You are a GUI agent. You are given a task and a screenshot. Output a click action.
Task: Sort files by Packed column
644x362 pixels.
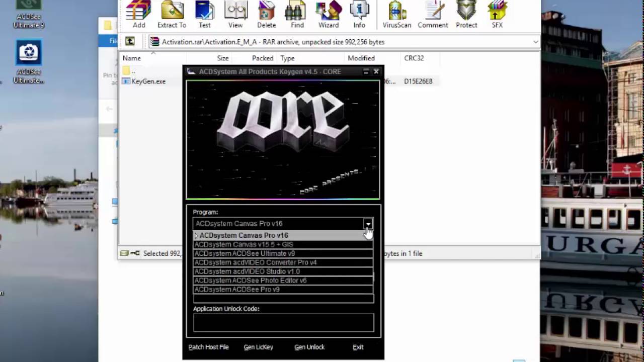coord(263,58)
